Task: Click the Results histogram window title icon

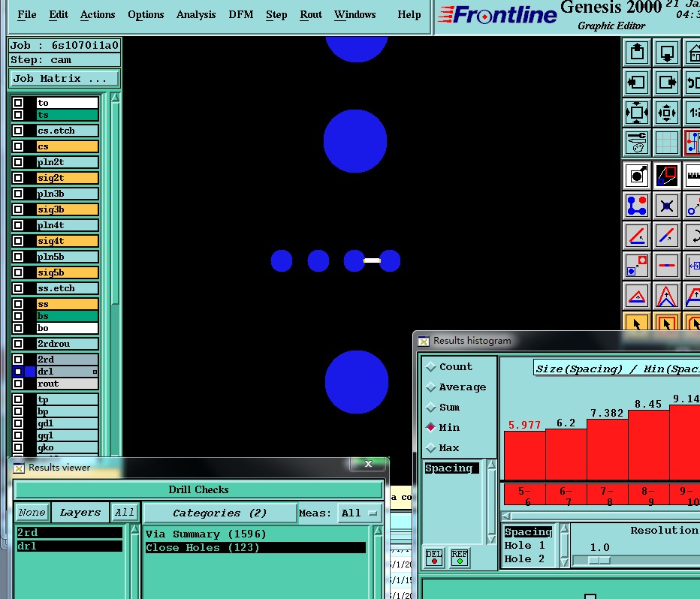Action: click(x=424, y=342)
